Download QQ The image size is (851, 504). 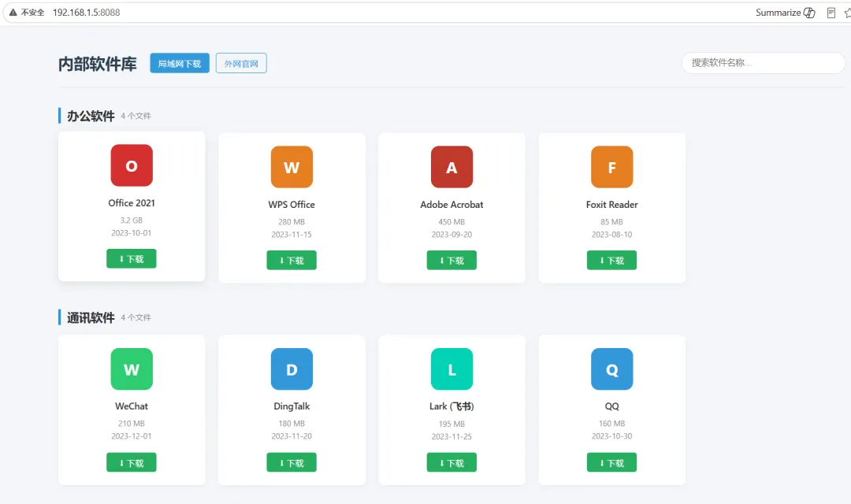coord(611,463)
